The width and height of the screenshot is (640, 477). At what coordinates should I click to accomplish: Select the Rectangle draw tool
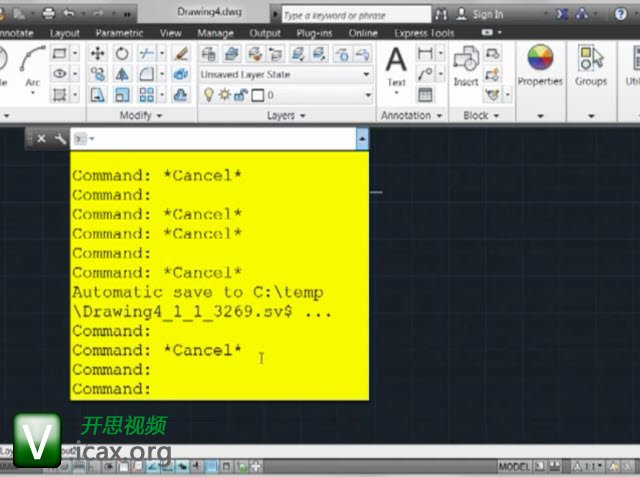[x=60, y=53]
